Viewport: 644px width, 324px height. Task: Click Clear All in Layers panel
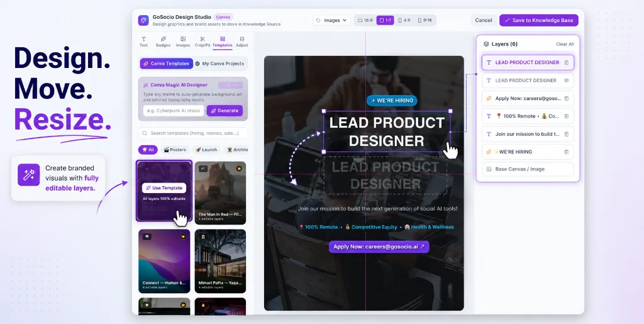(x=565, y=44)
